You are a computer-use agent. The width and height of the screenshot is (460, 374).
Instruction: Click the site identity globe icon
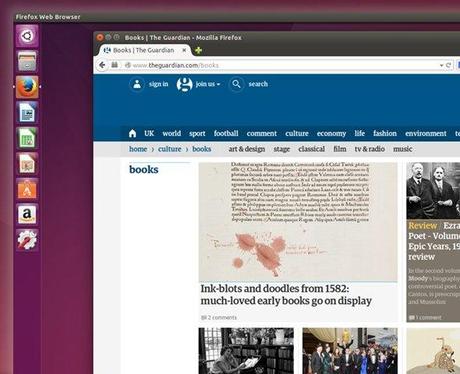[127, 65]
